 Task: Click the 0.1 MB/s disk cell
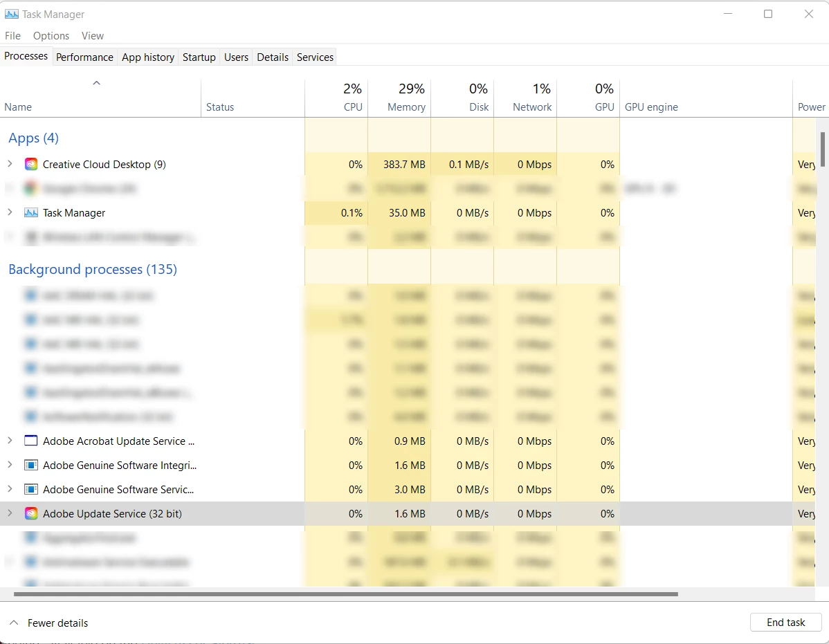pos(462,165)
